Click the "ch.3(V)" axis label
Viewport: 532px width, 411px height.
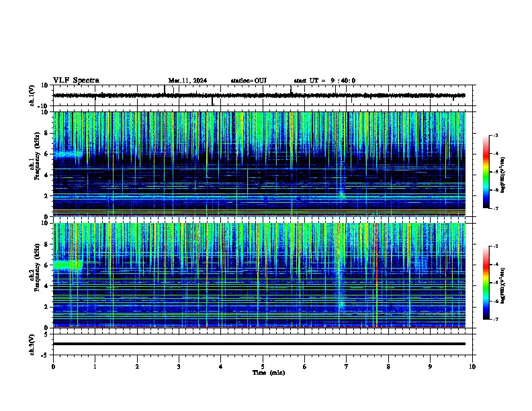[32, 345]
